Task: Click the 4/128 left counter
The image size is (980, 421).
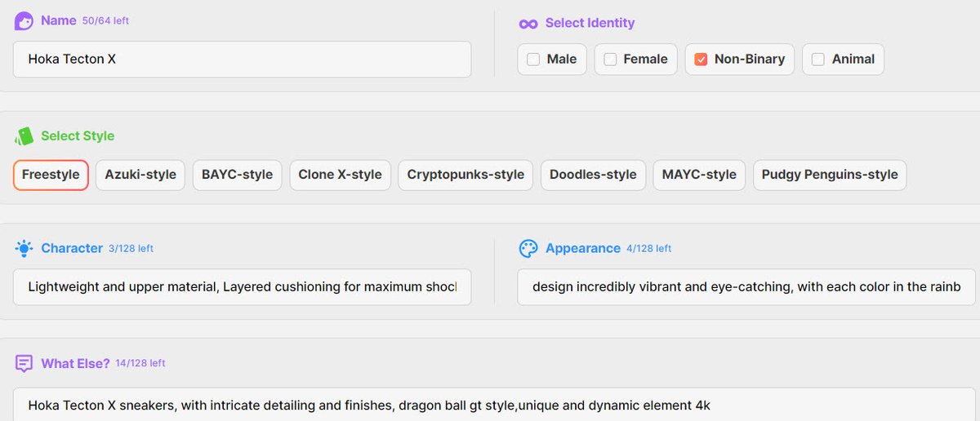Action: pyautogui.click(x=649, y=249)
